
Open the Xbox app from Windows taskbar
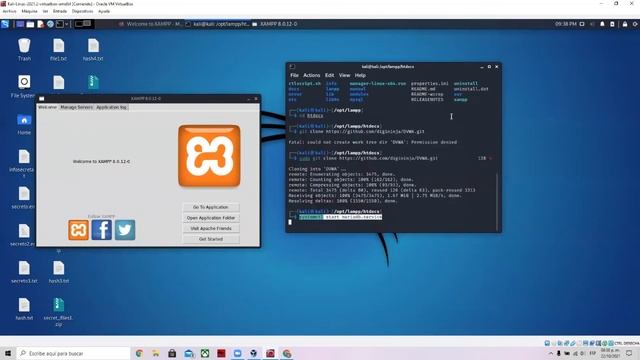(205, 353)
